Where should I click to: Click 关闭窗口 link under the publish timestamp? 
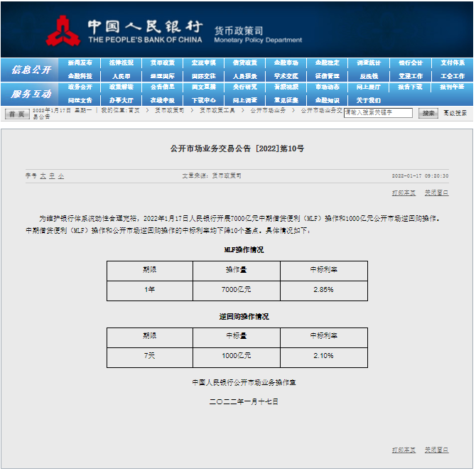pyautogui.click(x=436, y=193)
